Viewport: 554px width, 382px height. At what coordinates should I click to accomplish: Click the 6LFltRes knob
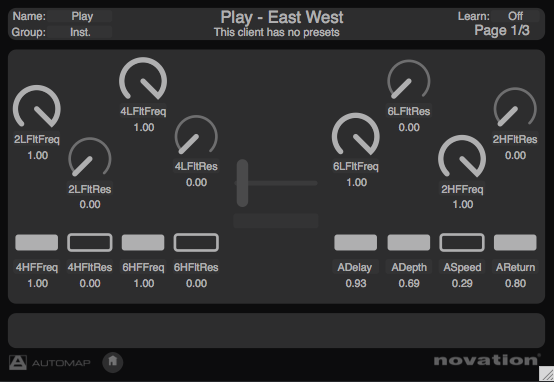(409, 80)
